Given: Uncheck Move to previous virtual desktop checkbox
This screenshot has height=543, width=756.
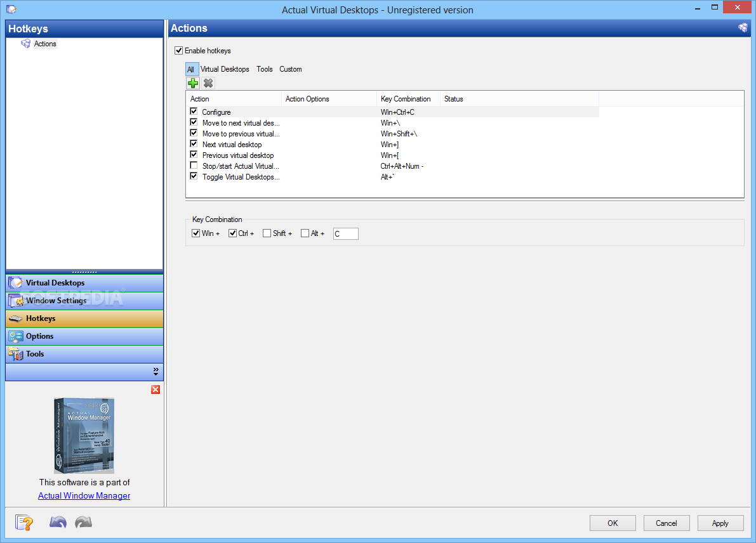Looking at the screenshot, I should click(x=194, y=133).
